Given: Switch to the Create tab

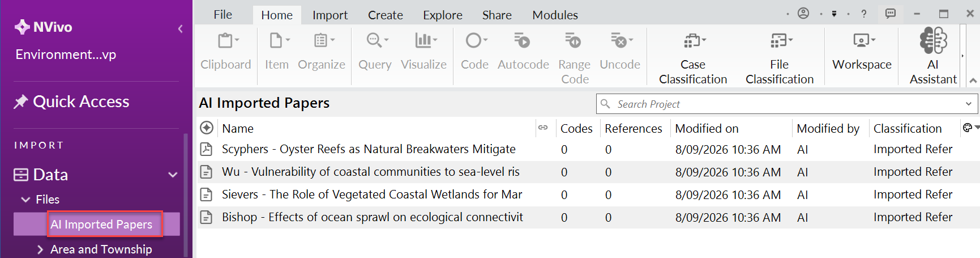Looking at the screenshot, I should click(386, 15).
